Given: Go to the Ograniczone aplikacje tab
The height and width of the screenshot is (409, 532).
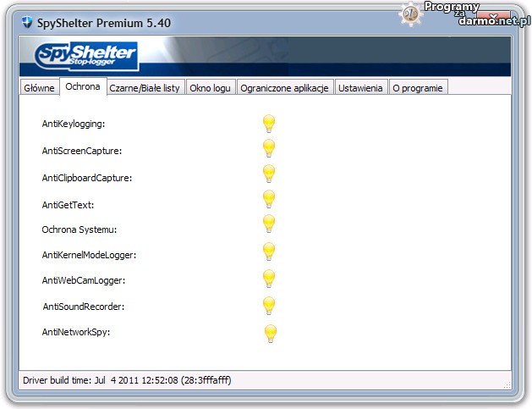Looking at the screenshot, I should point(284,88).
